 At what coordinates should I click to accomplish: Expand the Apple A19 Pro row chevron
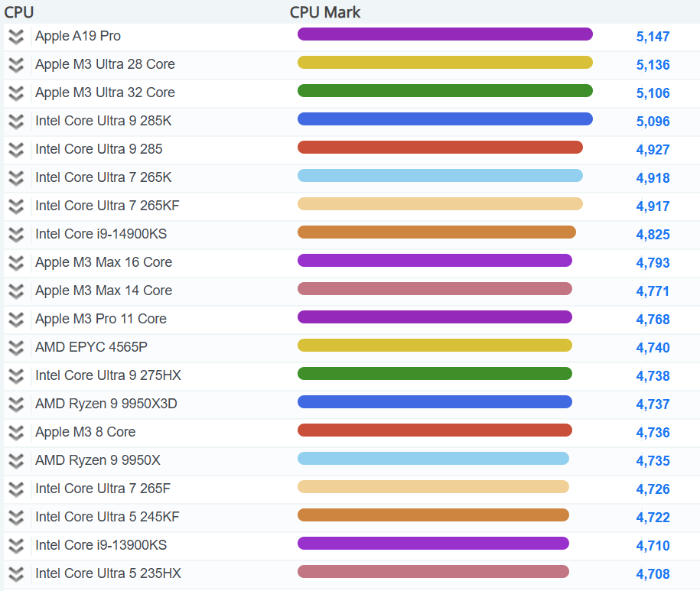(16, 37)
